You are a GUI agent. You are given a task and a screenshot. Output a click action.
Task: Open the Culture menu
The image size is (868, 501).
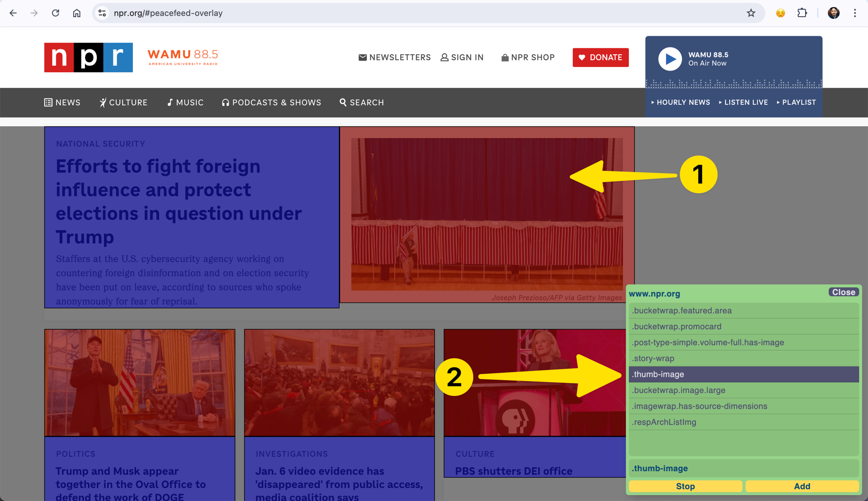tap(123, 103)
